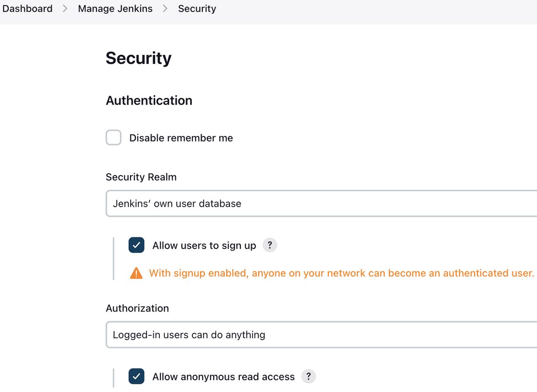Click the Allow anonymous read access label text
Screen dimensions: 537x392
[223, 377]
